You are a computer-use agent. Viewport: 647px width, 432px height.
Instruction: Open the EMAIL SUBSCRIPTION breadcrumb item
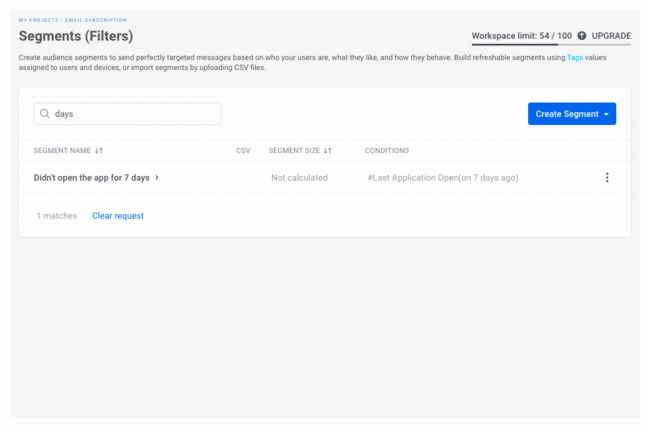(x=99, y=20)
